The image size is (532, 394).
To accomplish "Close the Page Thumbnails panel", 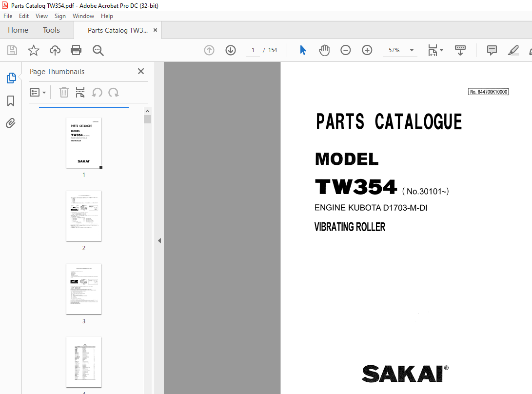I will tap(141, 71).
